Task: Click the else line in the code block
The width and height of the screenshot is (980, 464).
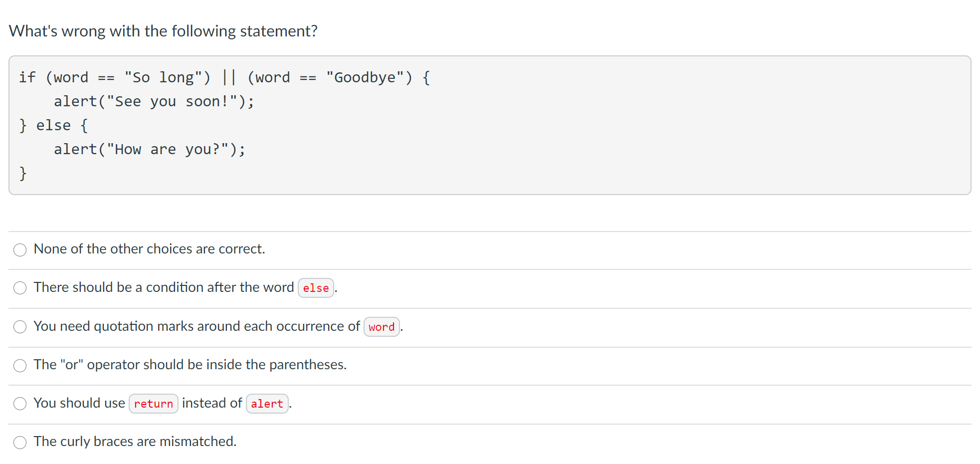Action: [x=53, y=125]
